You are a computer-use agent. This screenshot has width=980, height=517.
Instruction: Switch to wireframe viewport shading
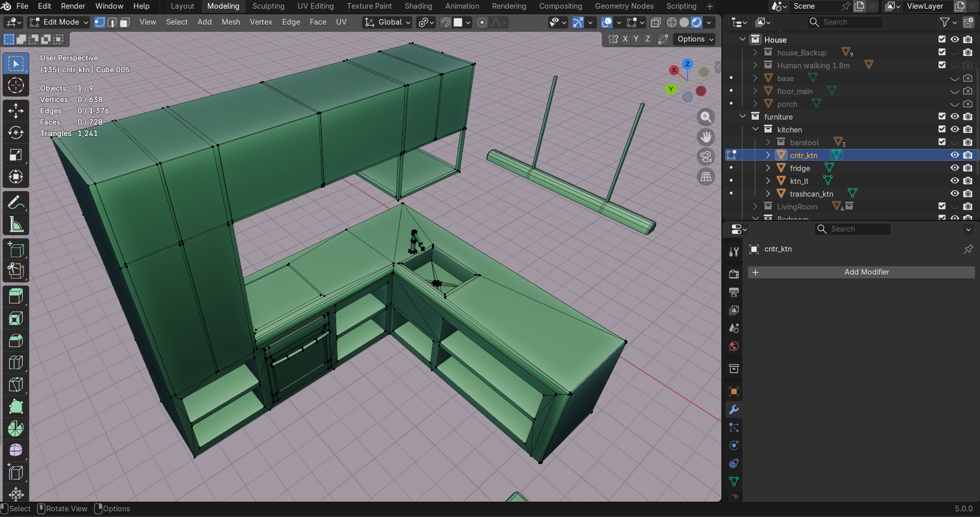pyautogui.click(x=672, y=22)
